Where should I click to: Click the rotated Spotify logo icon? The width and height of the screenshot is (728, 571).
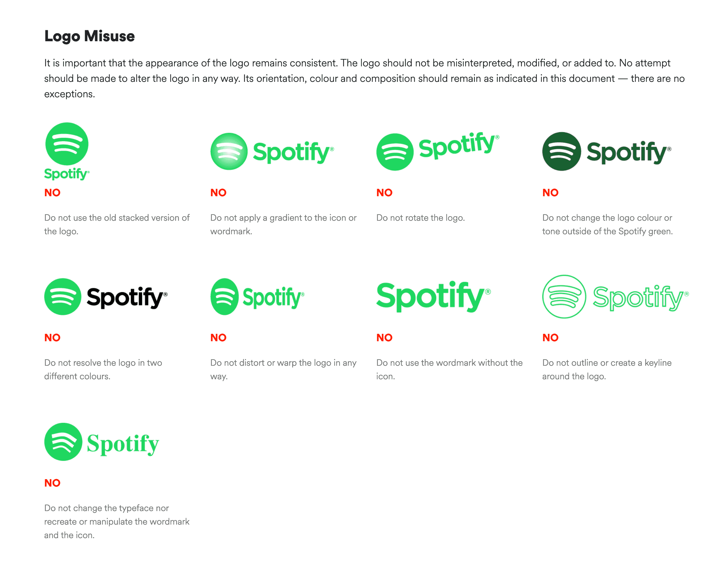click(x=395, y=152)
